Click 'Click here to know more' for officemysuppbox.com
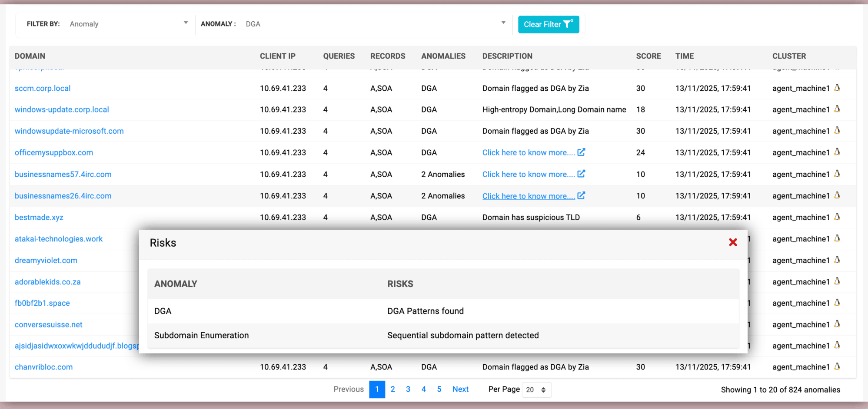 click(528, 152)
